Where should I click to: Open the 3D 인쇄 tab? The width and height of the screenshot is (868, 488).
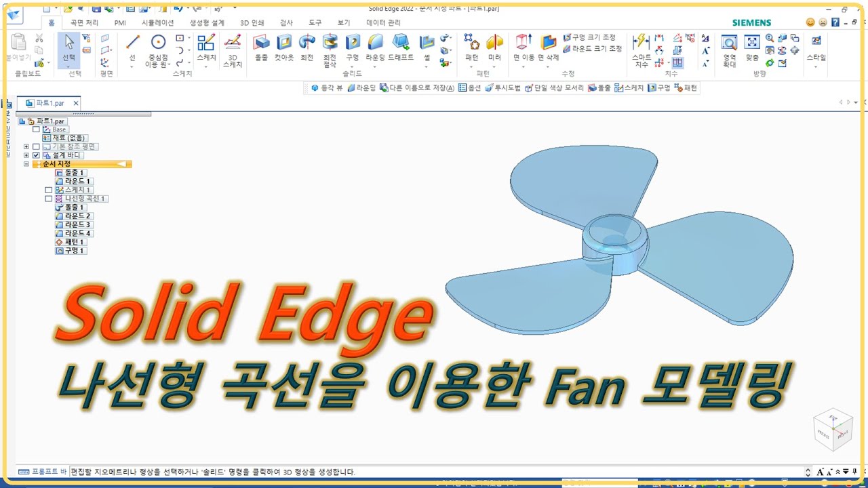click(252, 22)
